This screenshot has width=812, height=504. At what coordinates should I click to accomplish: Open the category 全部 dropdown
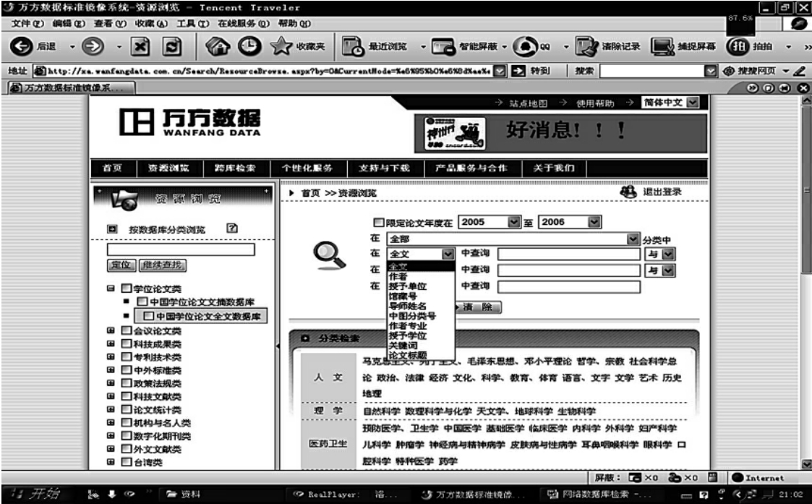click(633, 239)
